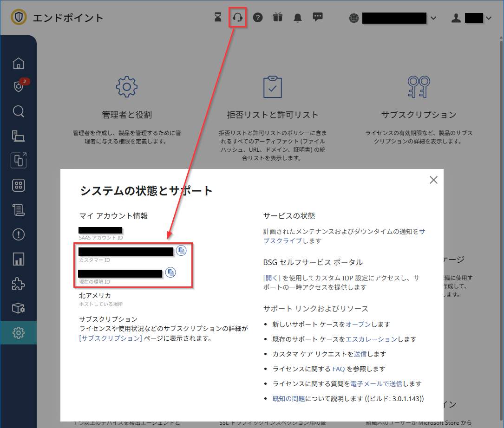Screen dimensions: 504x428
Task: Open the chat feedback bubble icon
Action: click(x=318, y=17)
